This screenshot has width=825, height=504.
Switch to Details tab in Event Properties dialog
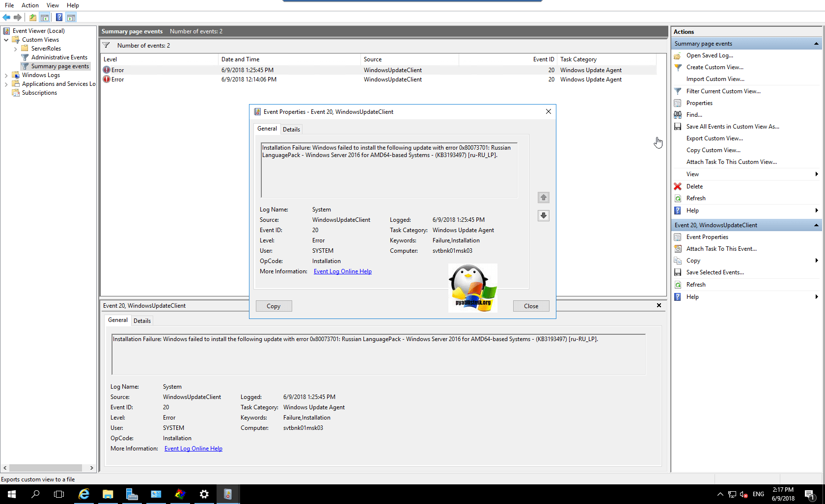(x=291, y=130)
